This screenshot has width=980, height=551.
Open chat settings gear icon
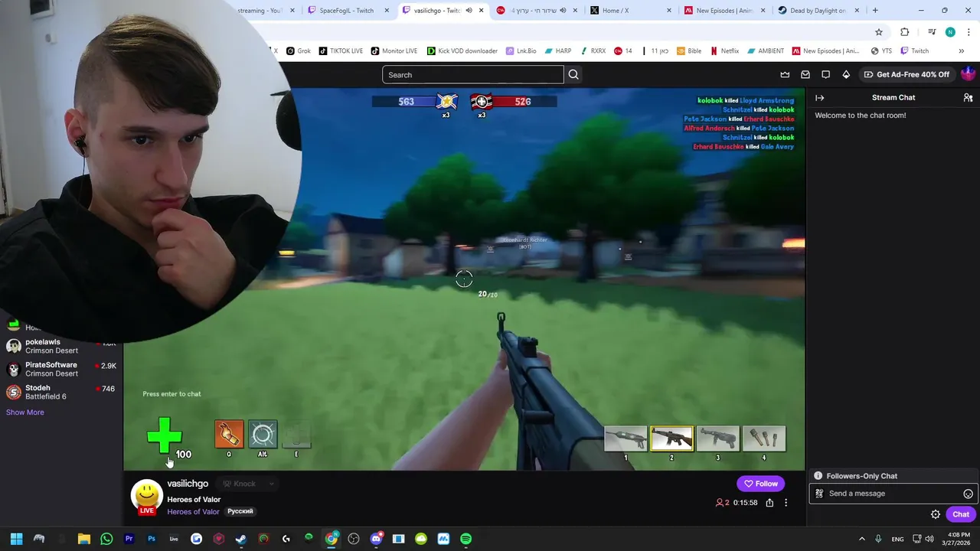[x=936, y=514]
